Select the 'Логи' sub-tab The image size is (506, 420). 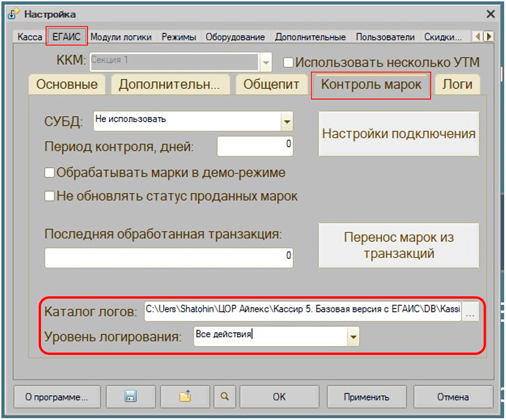point(457,84)
